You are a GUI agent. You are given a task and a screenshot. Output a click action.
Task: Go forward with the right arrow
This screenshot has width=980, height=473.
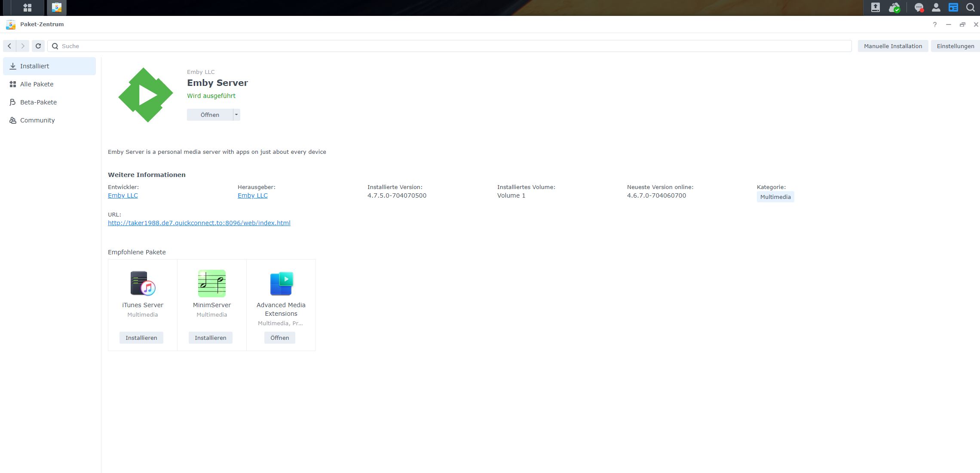pyautogui.click(x=23, y=46)
